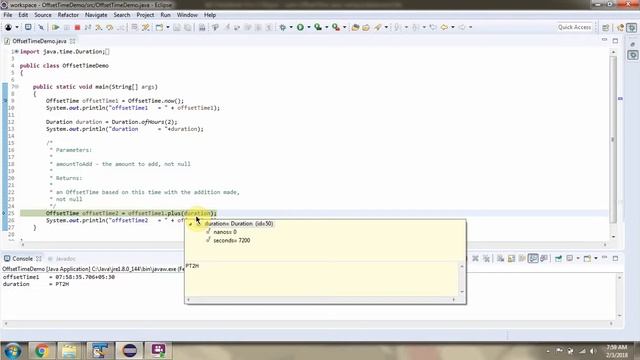Collapse the duration variable node in popup

pyautogui.click(x=191, y=224)
